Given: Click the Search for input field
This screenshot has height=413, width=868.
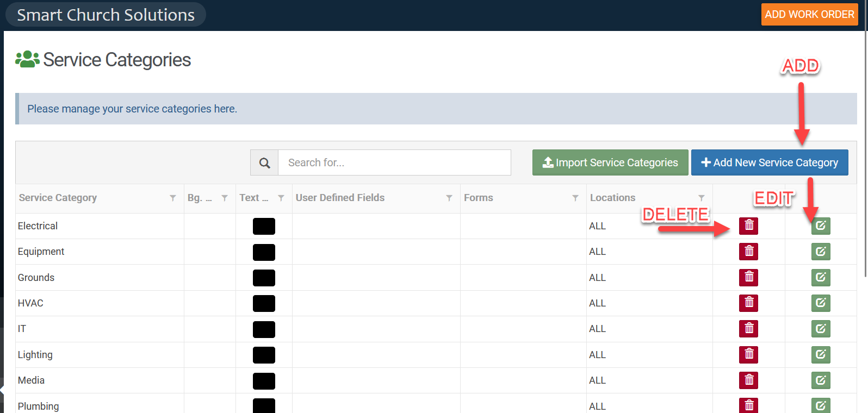Looking at the screenshot, I should pyautogui.click(x=394, y=162).
